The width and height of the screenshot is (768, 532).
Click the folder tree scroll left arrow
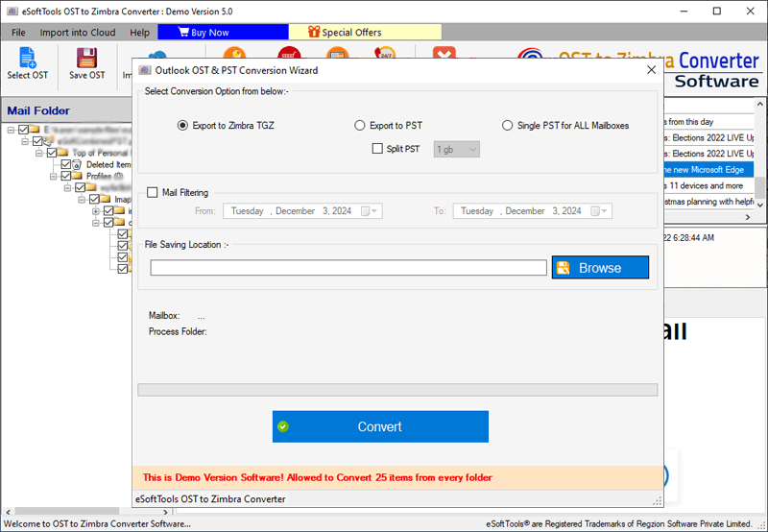(8, 512)
